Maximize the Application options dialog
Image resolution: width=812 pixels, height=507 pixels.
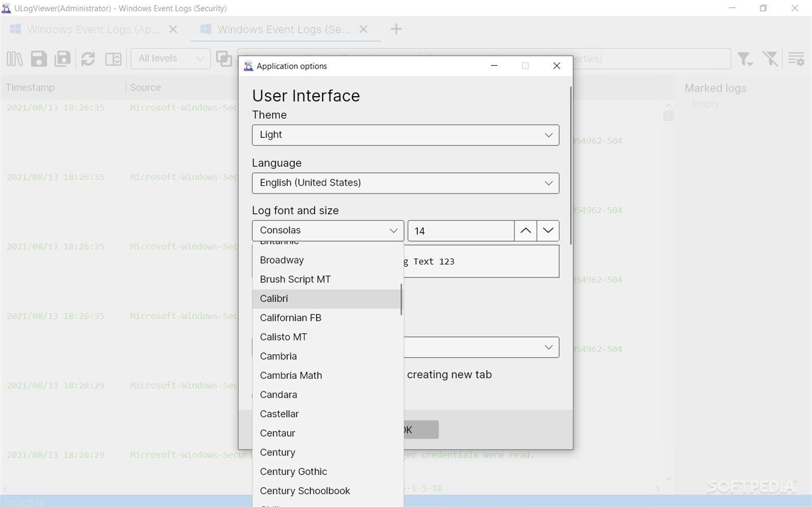coord(525,66)
